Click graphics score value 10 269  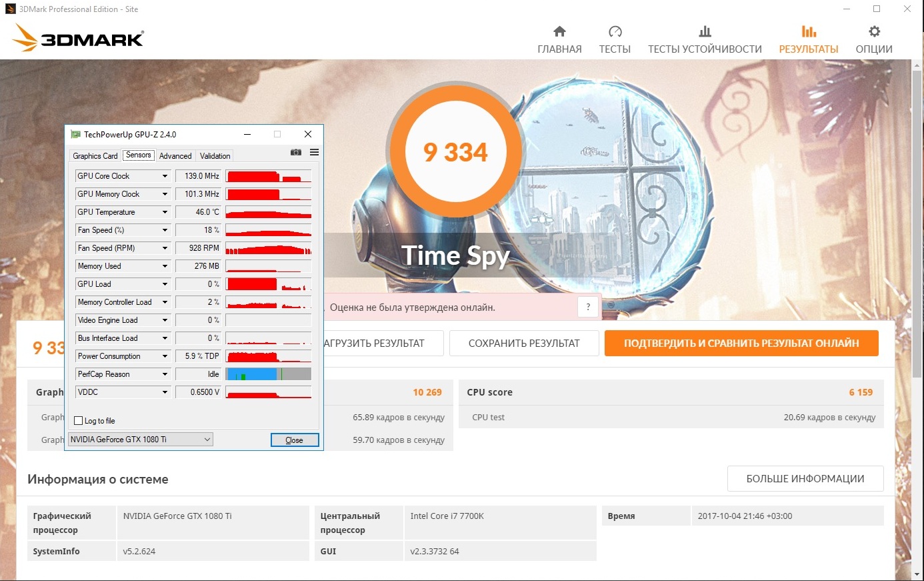pos(427,392)
